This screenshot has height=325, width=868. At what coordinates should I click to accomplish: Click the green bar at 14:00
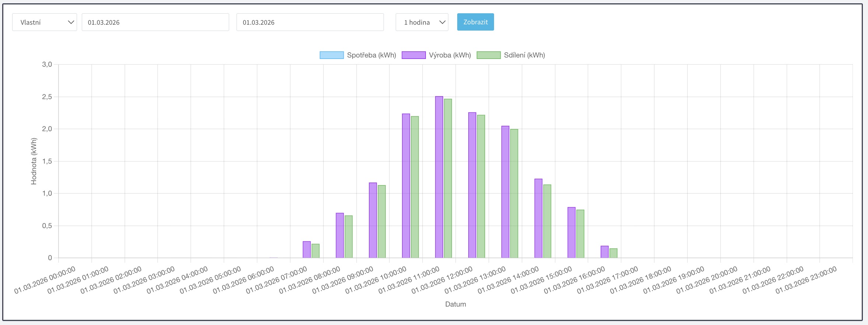coord(547,221)
